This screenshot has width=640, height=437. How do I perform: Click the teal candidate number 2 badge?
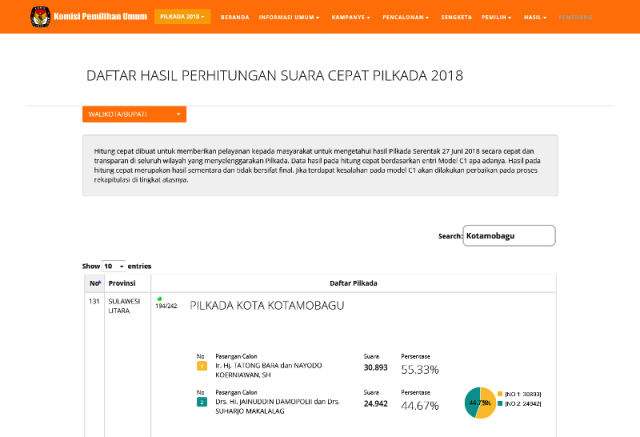[x=201, y=402]
